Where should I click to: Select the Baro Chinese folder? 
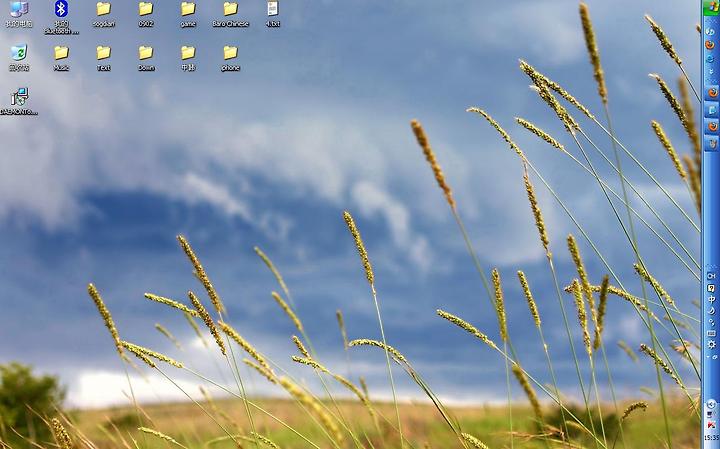(231, 14)
